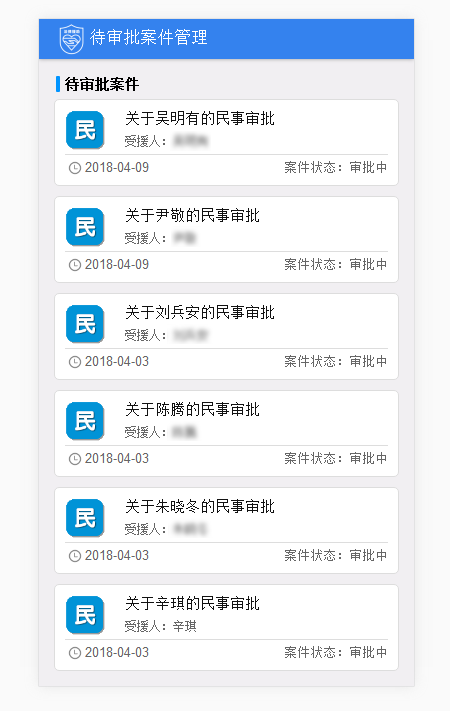
Task: Open 关于陈腾的民事审批 entry
Action: [x=192, y=410]
